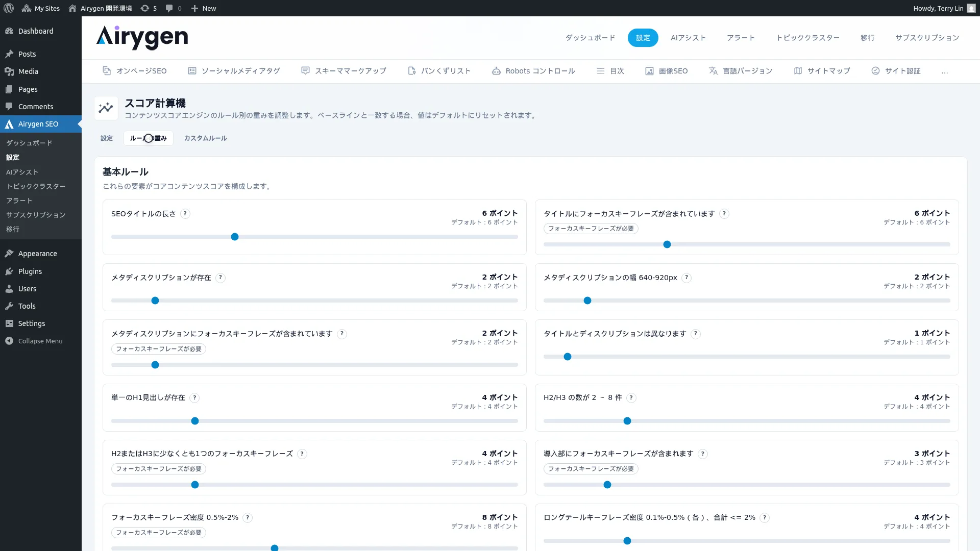The width and height of the screenshot is (980, 551).
Task: Click the New content plus button
Action: click(x=204, y=8)
